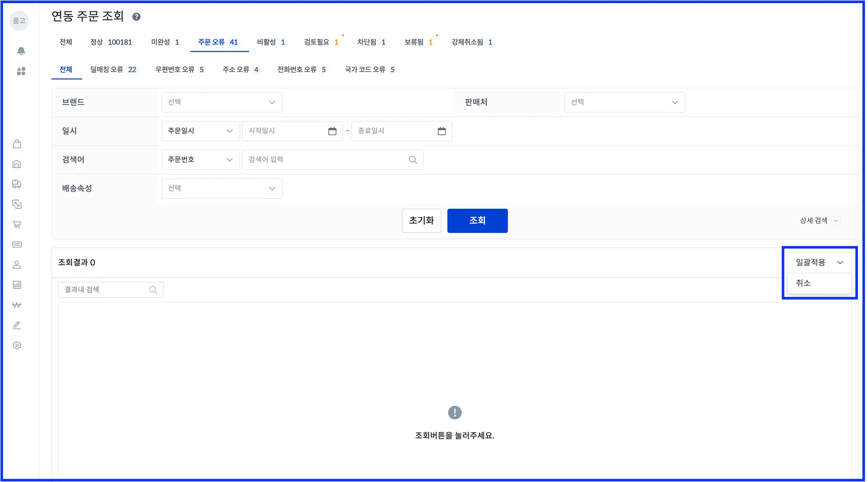Screen dimensions: 868x482
Task: Expand the 브랜드 선택 dropdown
Action: [222, 102]
